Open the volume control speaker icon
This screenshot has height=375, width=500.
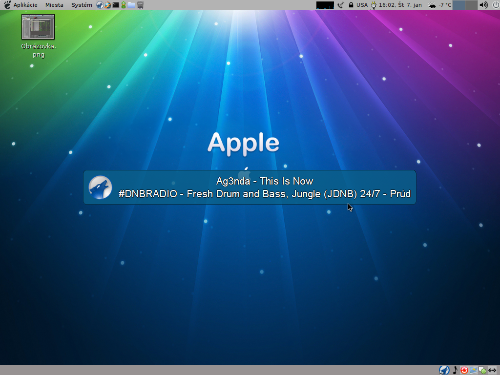pos(484,5)
